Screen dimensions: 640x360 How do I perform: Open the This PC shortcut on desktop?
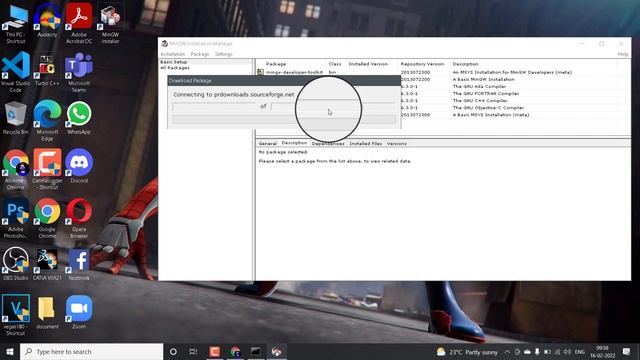click(x=16, y=24)
